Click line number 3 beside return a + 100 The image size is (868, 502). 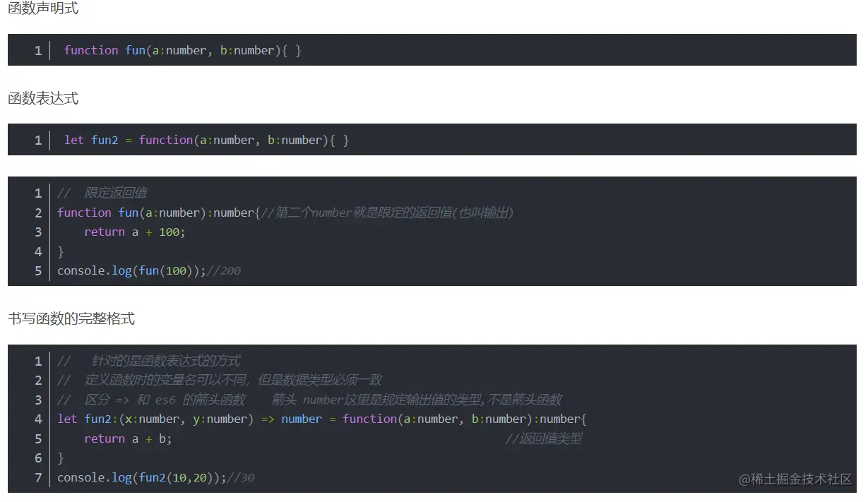point(38,232)
